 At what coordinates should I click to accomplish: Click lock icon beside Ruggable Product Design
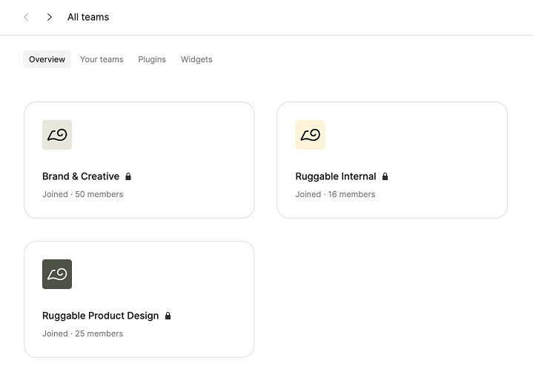168,316
